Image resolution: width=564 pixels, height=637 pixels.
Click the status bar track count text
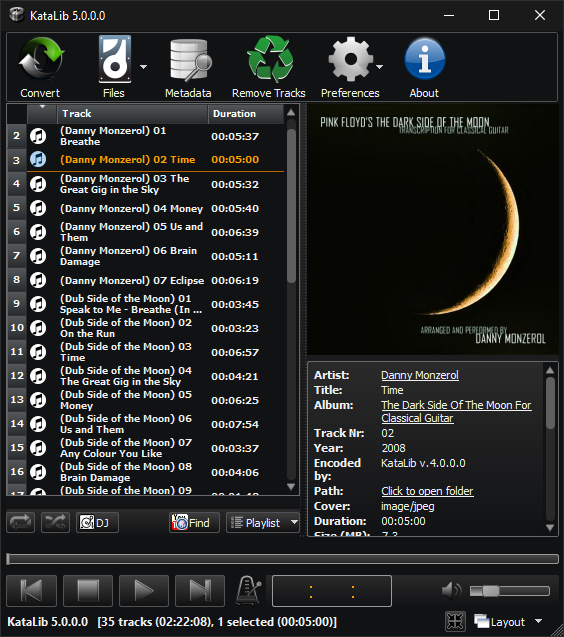click(217, 622)
